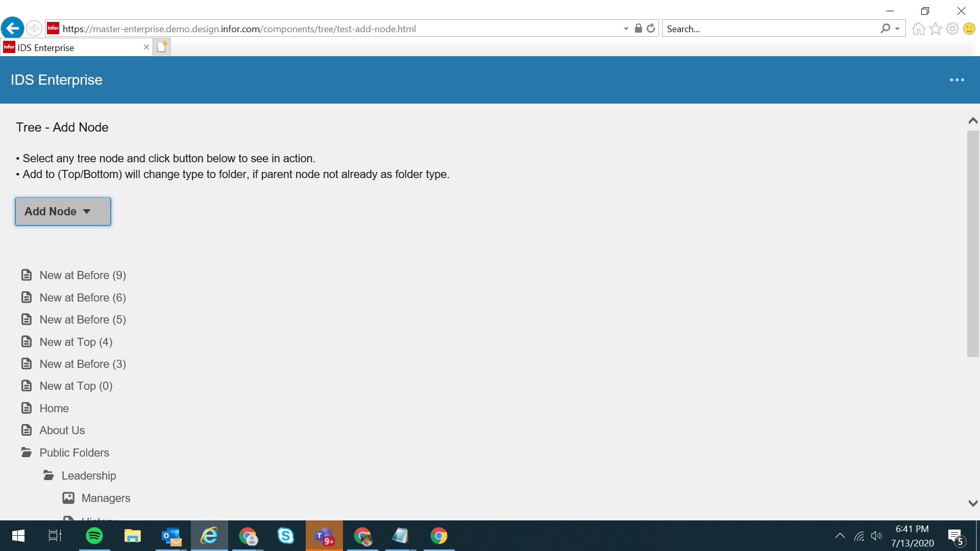980x551 pixels.
Task: Collapse the Public Folders tree node
Action: pos(27,453)
